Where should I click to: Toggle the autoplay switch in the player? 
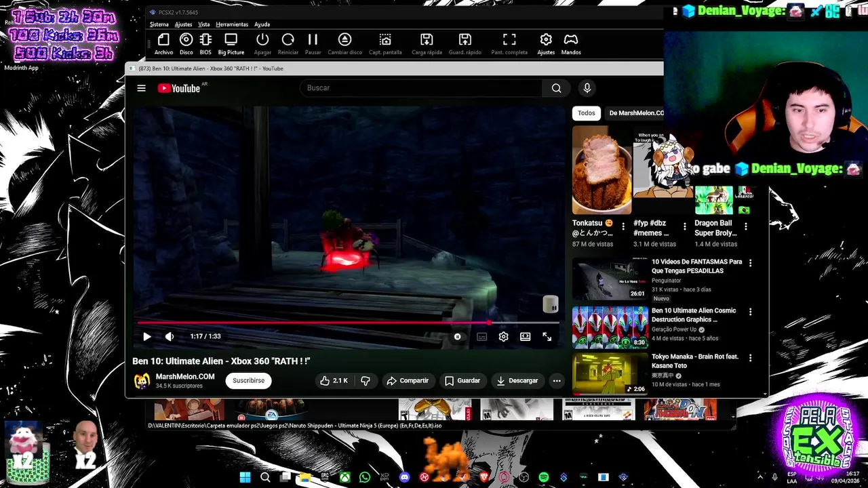(457, 336)
